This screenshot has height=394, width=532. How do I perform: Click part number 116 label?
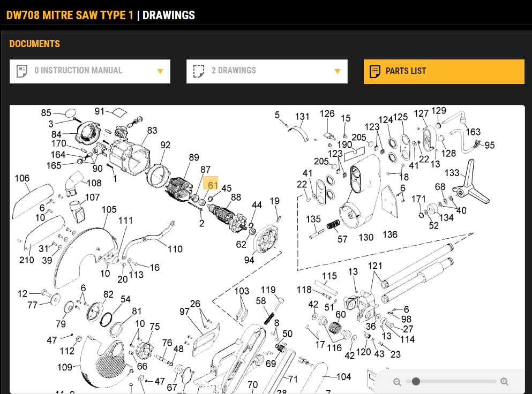pyautogui.click(x=334, y=348)
